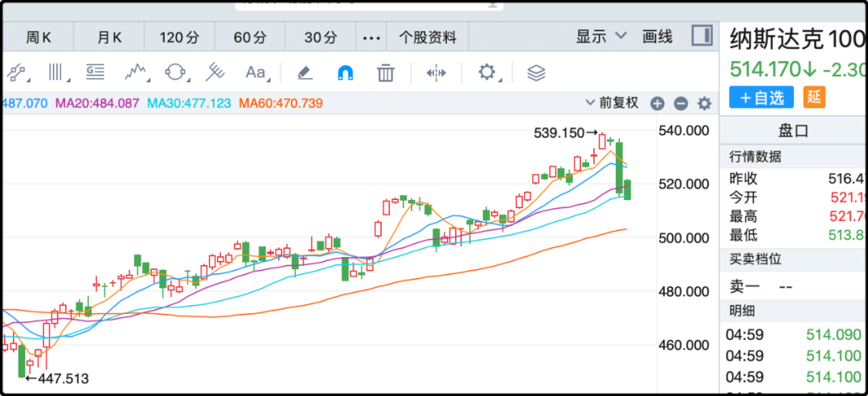Screen dimensions: 868x396
Task: Click the 500.000 price axis label
Action: coord(684,238)
